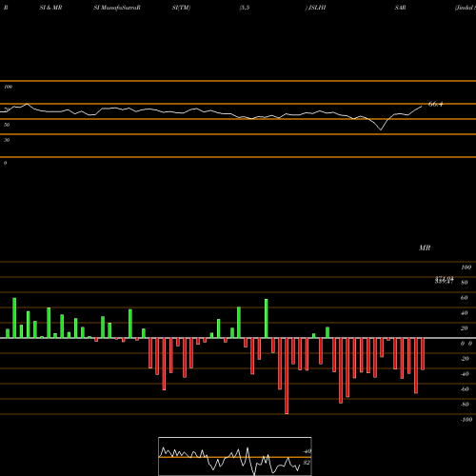Screen dimensions: 476x476
Task: Click the MR axis label -80
Action: pyautogui.click(x=465, y=405)
